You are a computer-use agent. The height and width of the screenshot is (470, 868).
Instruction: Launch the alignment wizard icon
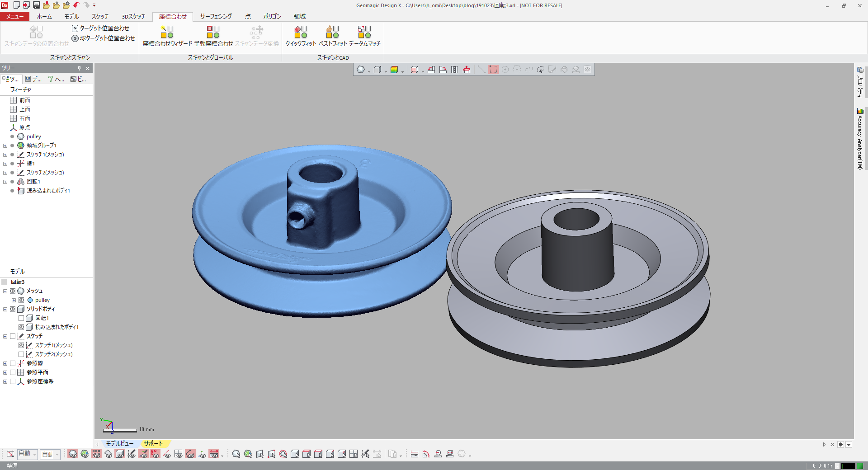[x=167, y=32]
